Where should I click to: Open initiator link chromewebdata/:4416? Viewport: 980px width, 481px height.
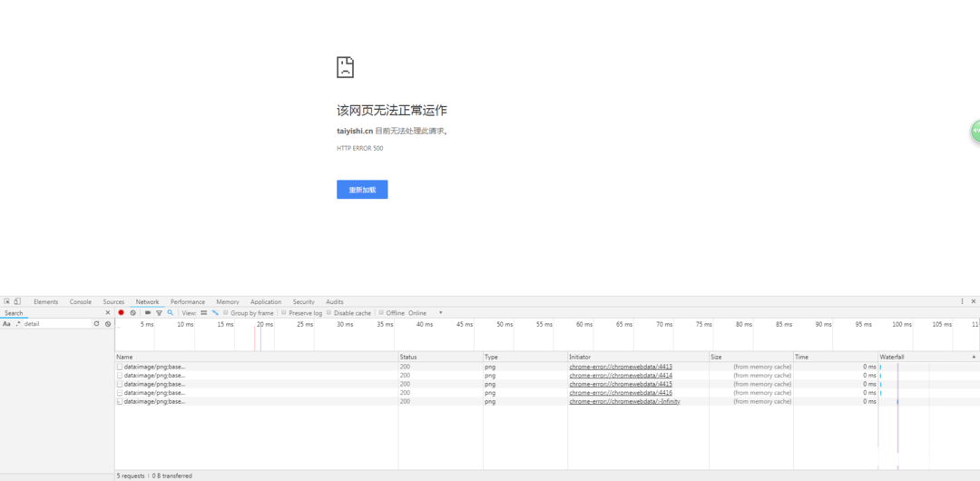(x=621, y=393)
